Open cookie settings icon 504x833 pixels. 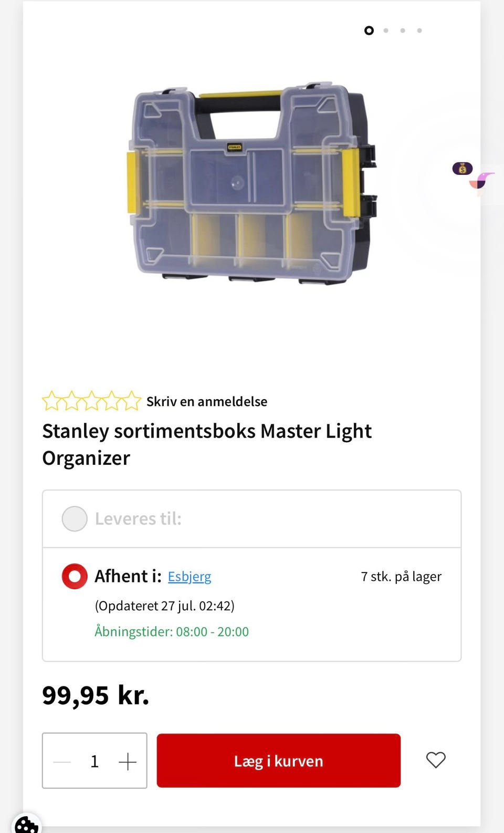tap(26, 825)
